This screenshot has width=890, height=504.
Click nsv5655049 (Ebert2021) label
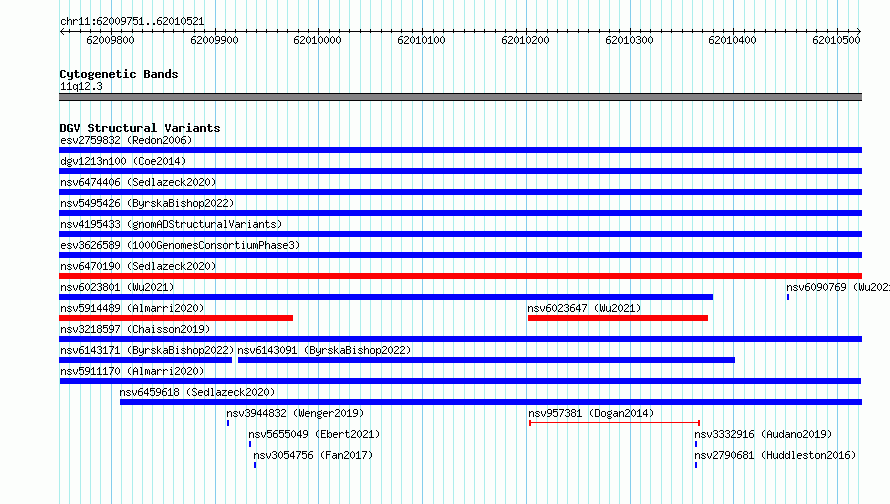tap(314, 434)
